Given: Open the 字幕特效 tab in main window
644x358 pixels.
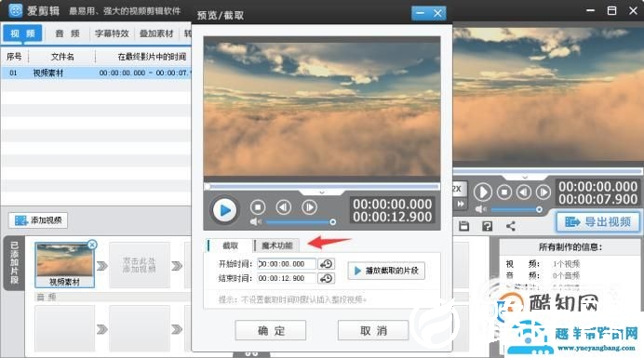Looking at the screenshot, I should 112,33.
